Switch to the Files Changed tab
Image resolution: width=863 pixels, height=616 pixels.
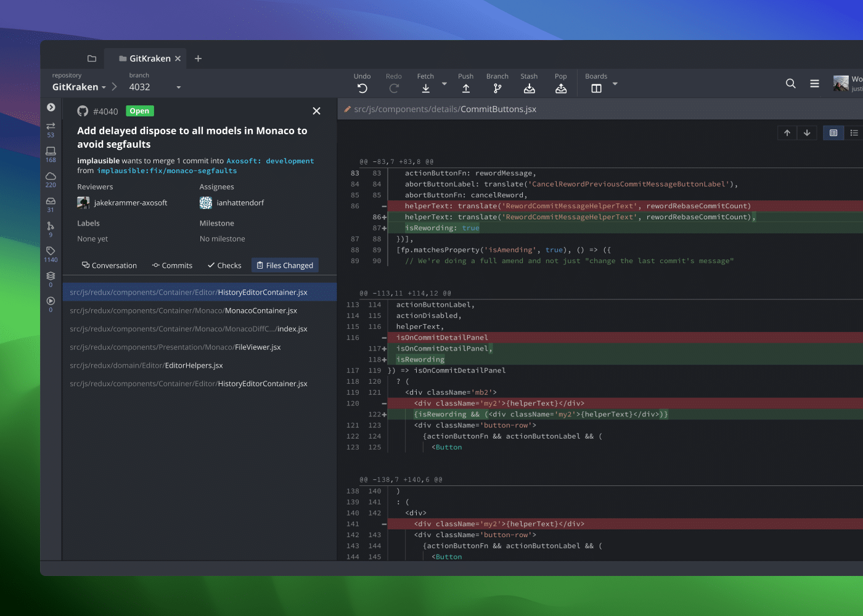pyautogui.click(x=285, y=265)
